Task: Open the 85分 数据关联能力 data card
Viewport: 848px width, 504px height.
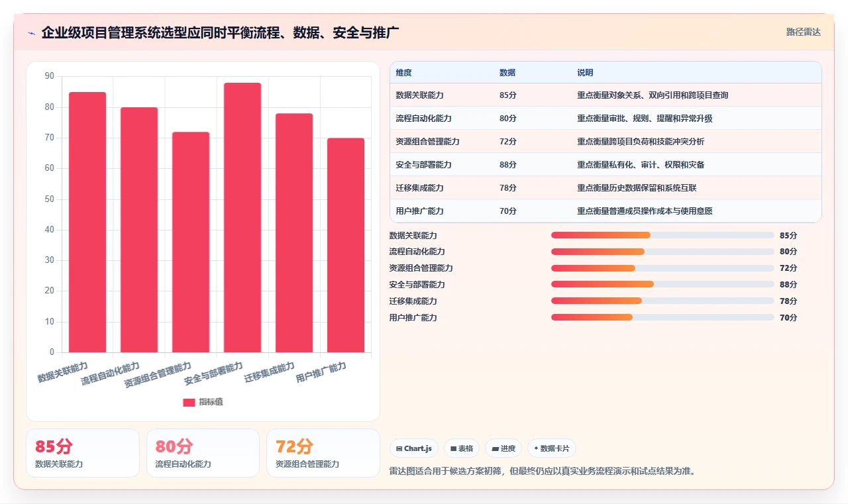Action: click(x=83, y=453)
